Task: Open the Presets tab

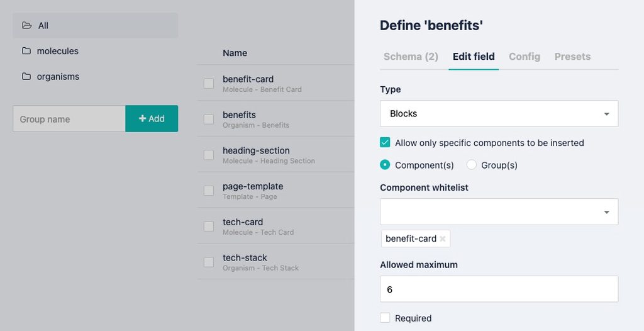Action: coord(572,57)
